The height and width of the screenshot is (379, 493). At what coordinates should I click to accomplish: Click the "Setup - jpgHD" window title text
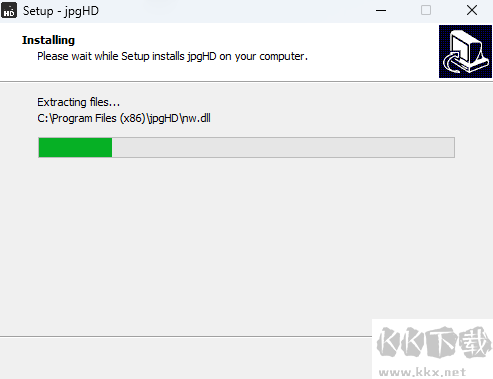coord(61,11)
